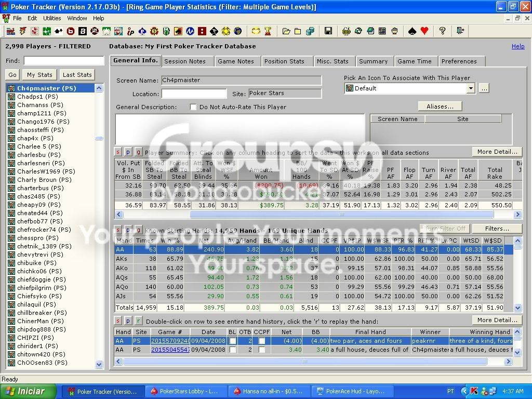This screenshot has width=532, height=399.
Task: Enable Do Not Auto-Rate This Player checkbox
Action: tap(193, 107)
